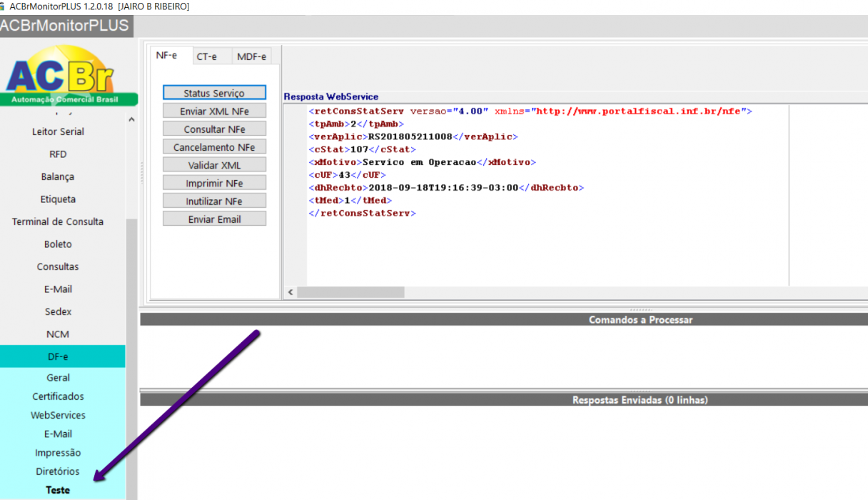Click the sidebar scroll-up arrow
This screenshot has height=500, width=868.
tap(131, 119)
